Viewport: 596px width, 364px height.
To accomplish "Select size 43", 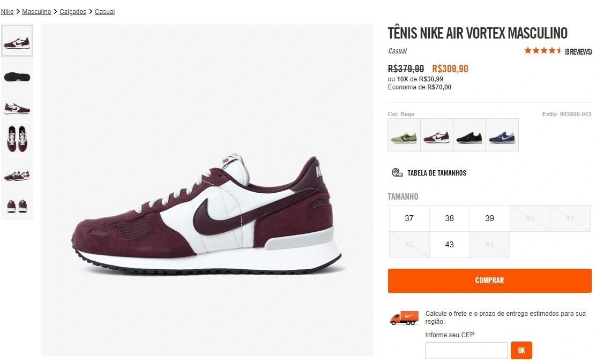I will 449,244.
